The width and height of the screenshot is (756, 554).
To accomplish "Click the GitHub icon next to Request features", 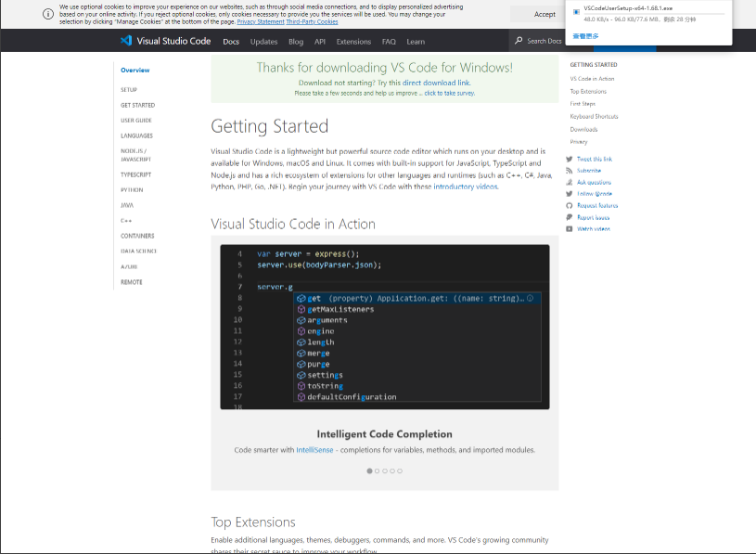I will [570, 205].
